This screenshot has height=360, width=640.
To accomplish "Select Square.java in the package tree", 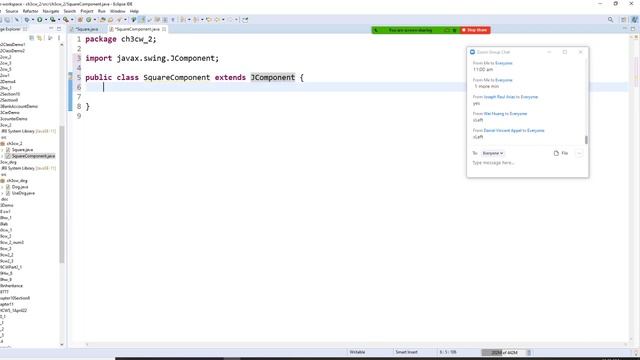I will point(22,150).
